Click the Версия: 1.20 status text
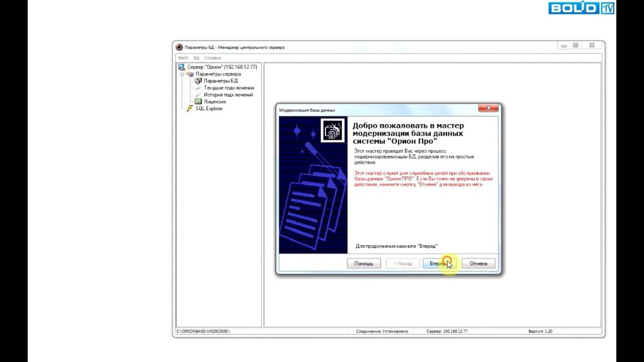This screenshot has width=644, height=362. coord(541,332)
